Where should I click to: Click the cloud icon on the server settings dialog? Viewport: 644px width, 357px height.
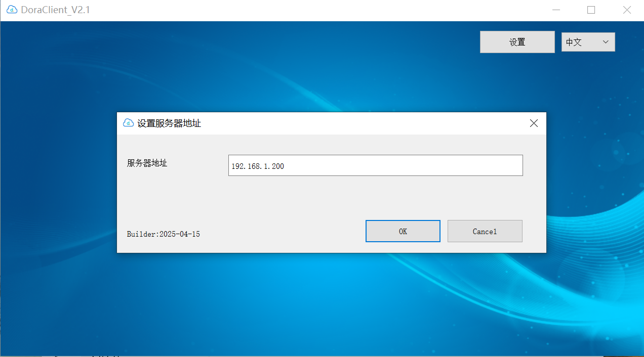pos(128,123)
